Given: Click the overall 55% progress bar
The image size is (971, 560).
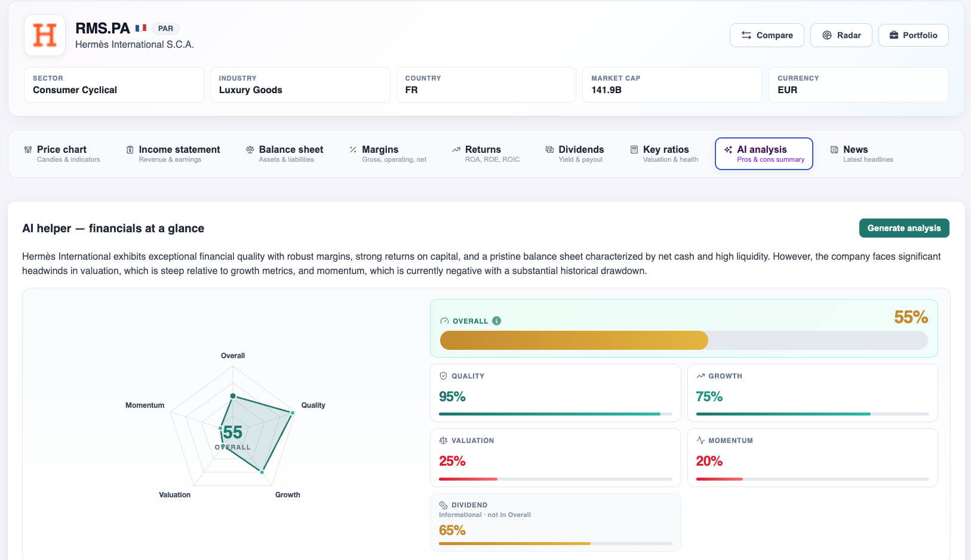Looking at the screenshot, I should pyautogui.click(x=684, y=340).
